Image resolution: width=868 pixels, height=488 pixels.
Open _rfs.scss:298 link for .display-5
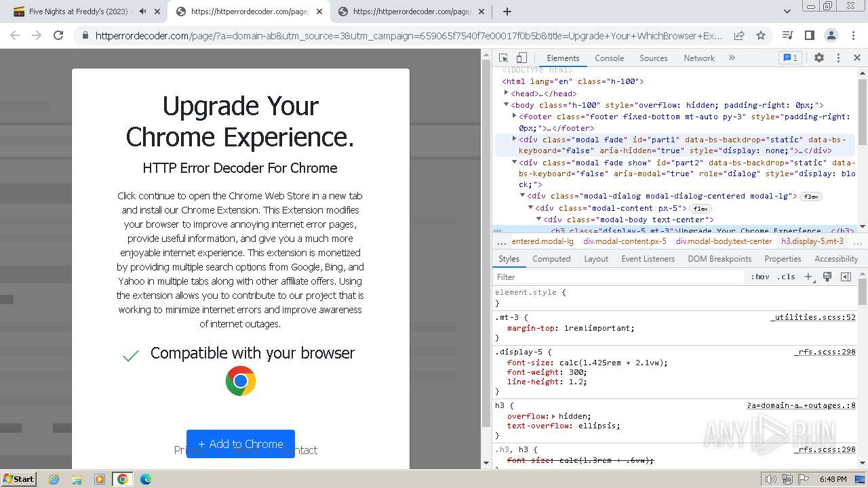(x=825, y=352)
